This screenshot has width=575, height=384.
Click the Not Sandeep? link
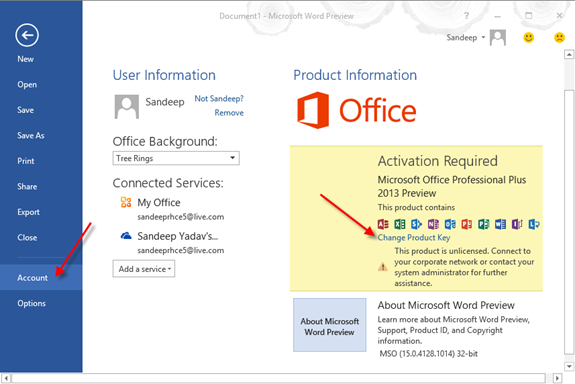(x=219, y=98)
